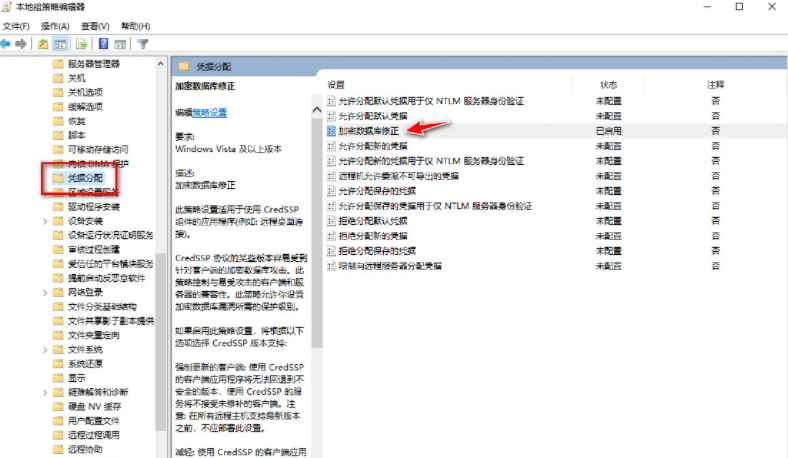Click the 策略设置 edit link
The width and height of the screenshot is (788, 458).
click(209, 112)
